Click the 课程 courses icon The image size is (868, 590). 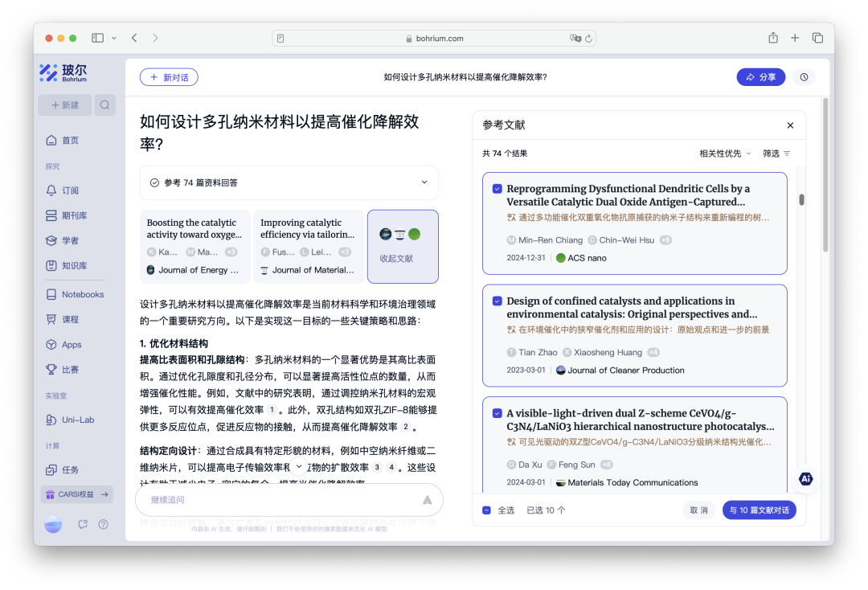click(x=51, y=319)
